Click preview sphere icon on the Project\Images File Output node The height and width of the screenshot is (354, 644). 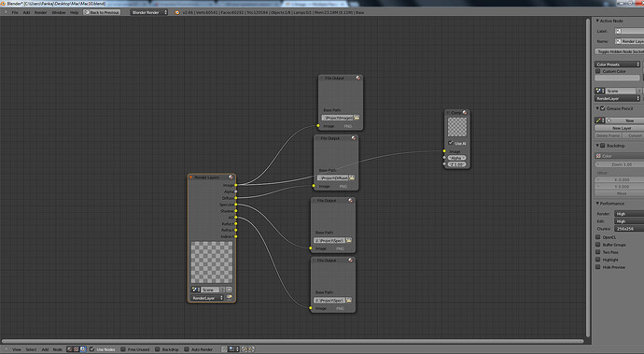[x=358, y=78]
